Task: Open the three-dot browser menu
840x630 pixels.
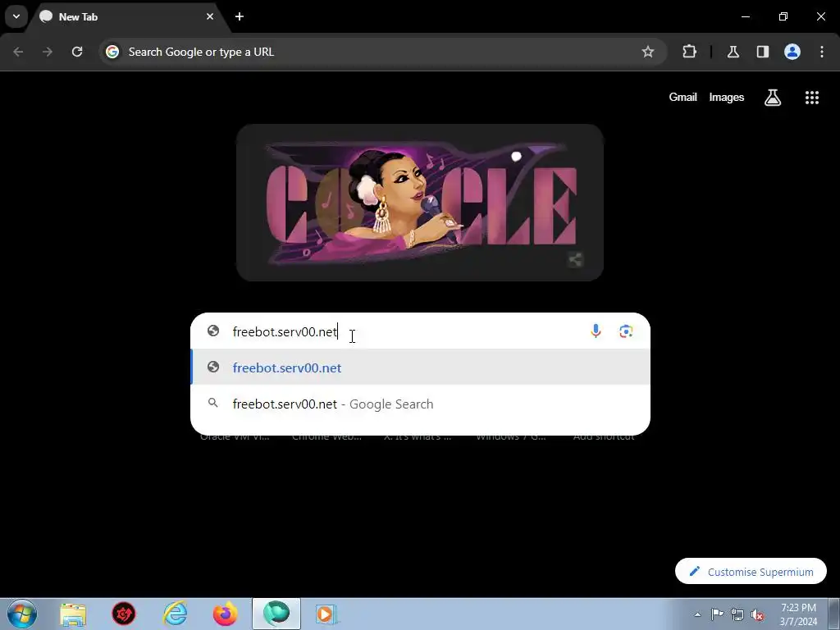Action: tap(822, 52)
